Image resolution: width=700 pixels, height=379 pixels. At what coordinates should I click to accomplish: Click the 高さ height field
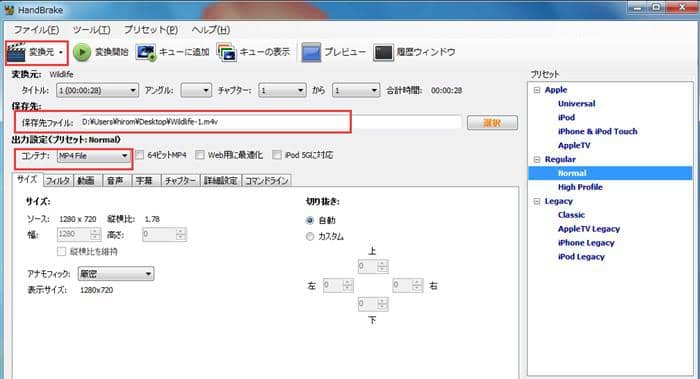[164, 234]
